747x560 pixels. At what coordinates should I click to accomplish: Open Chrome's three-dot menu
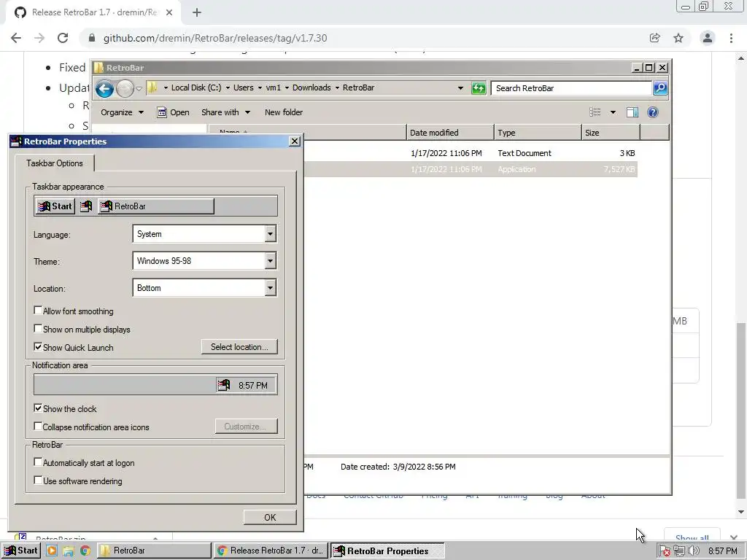[x=731, y=38]
